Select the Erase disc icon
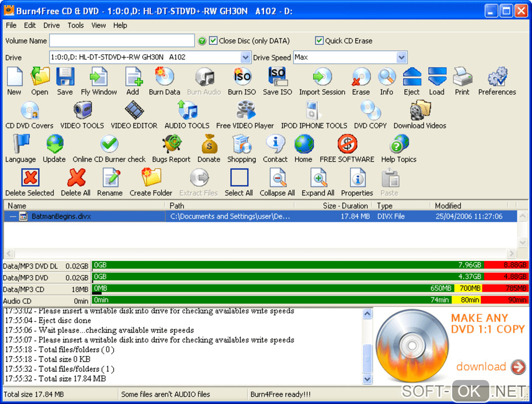The image size is (532, 404). point(360,78)
